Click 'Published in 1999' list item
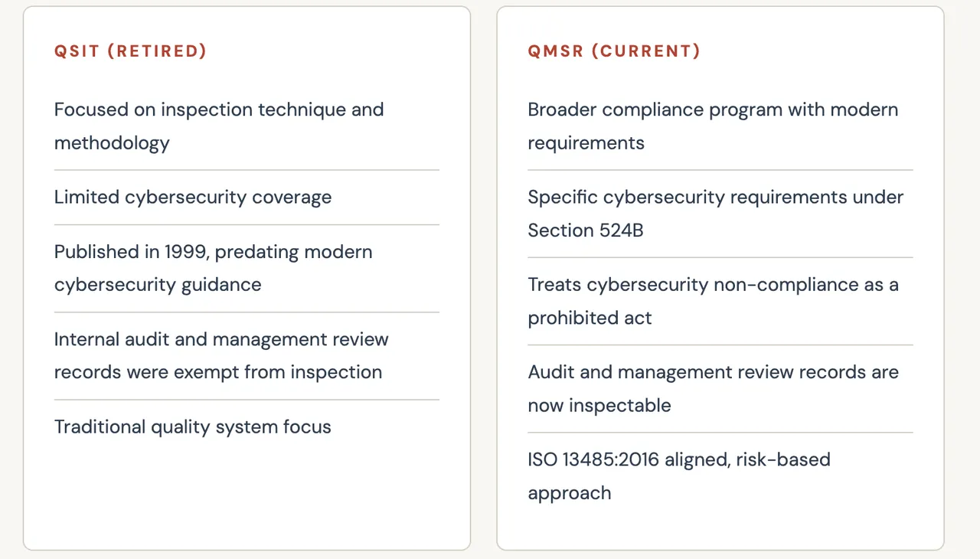980x559 pixels. click(214, 268)
